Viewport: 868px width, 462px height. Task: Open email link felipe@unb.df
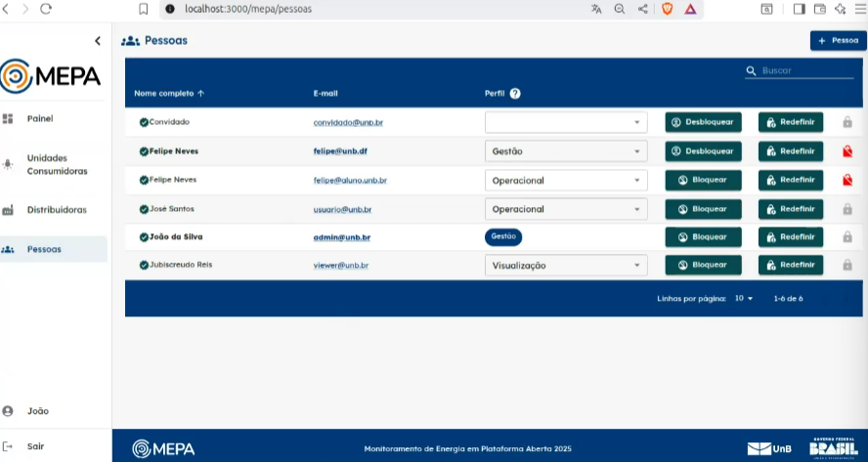[340, 151]
